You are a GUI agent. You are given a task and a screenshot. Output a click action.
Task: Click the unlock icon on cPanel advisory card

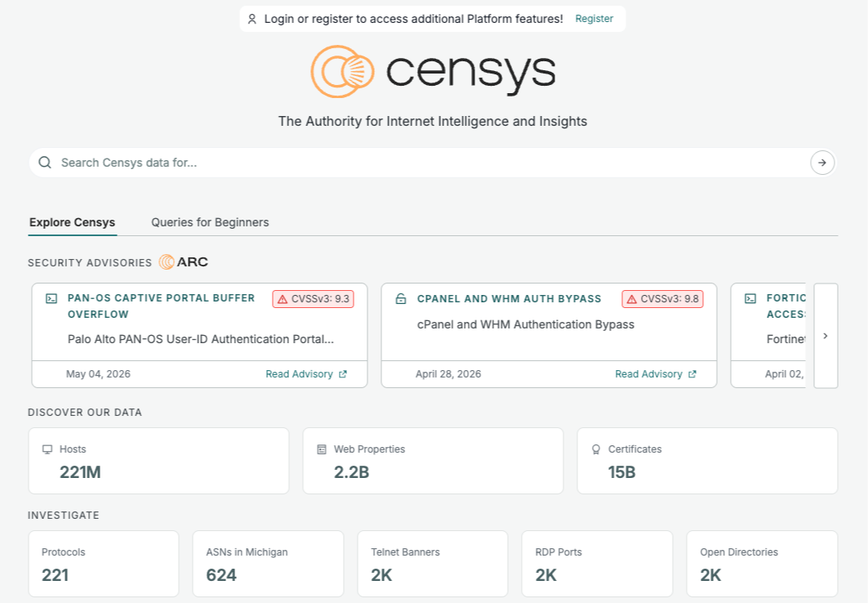click(401, 299)
